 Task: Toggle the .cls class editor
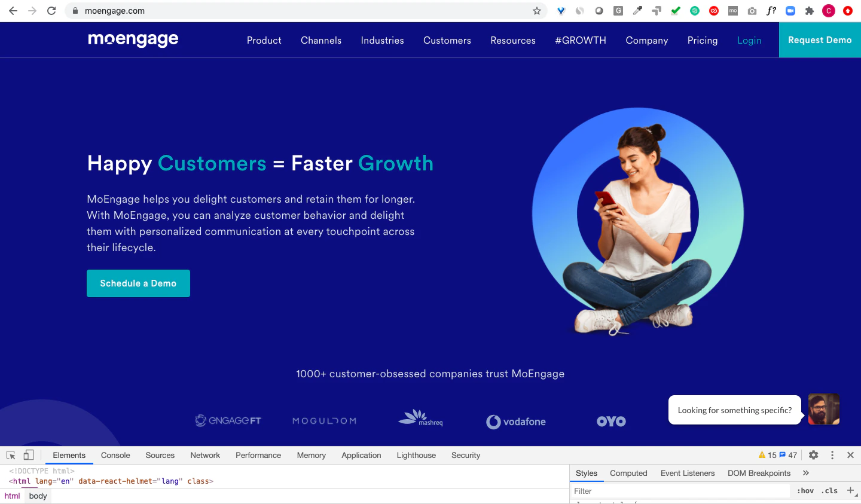pos(829,491)
